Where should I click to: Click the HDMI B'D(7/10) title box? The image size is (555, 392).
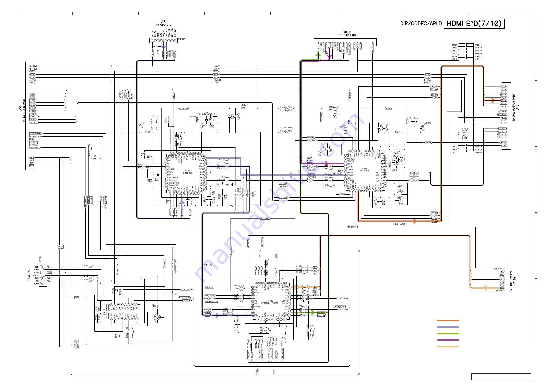[474, 24]
